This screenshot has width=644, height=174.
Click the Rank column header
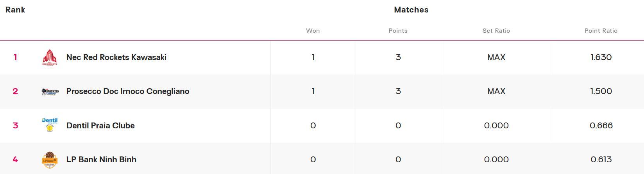(x=15, y=10)
